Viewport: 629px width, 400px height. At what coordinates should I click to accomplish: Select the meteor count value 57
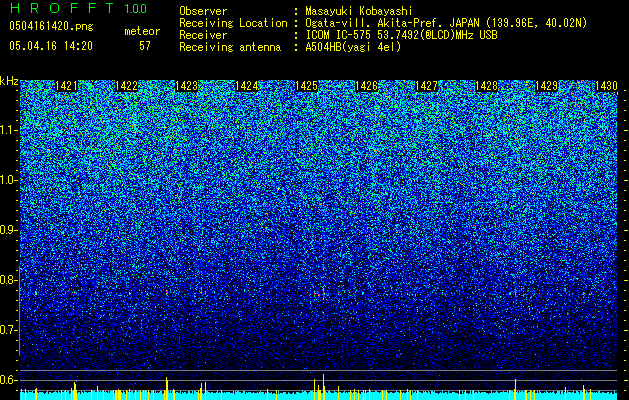(145, 46)
